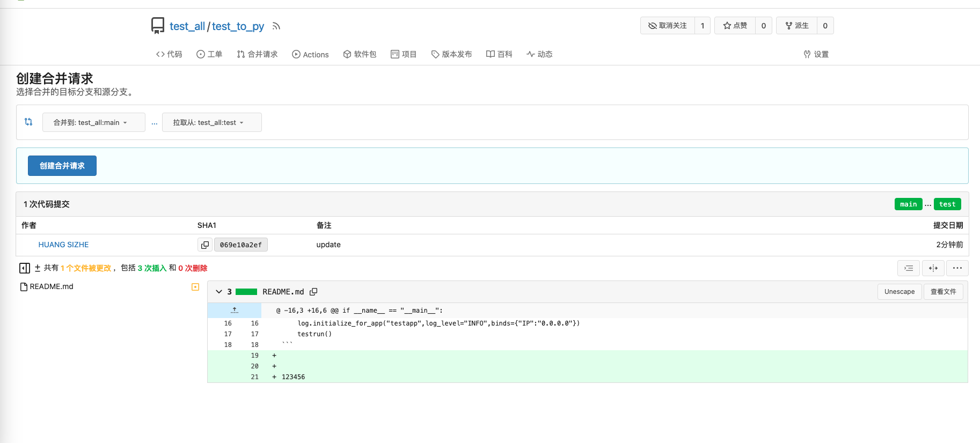Screen dimensions: 980x443
Task: Open author HUANG SIZHE profile
Action: (63, 245)
